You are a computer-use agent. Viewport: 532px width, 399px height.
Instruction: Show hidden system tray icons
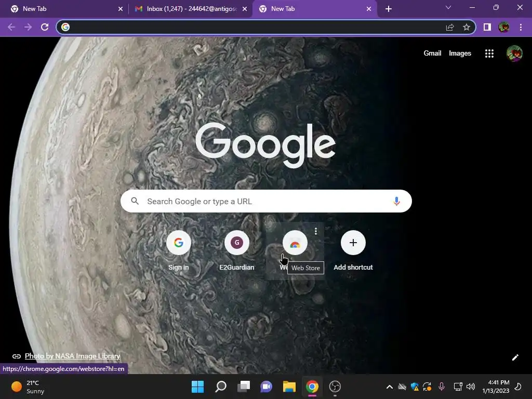pyautogui.click(x=390, y=387)
